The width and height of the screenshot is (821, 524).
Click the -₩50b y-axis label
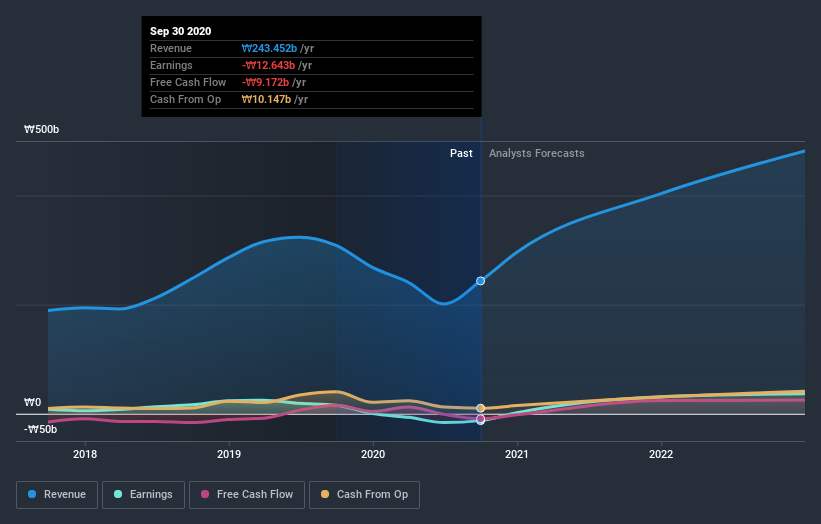pyautogui.click(x=40, y=429)
